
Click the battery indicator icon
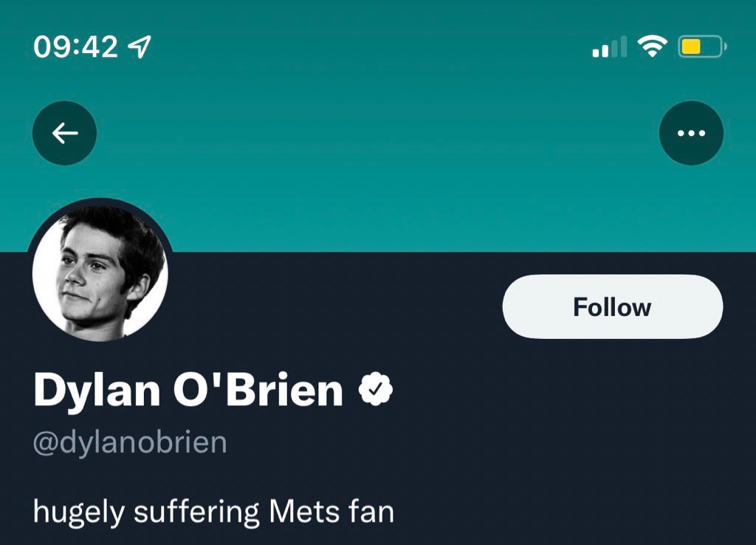click(x=702, y=48)
